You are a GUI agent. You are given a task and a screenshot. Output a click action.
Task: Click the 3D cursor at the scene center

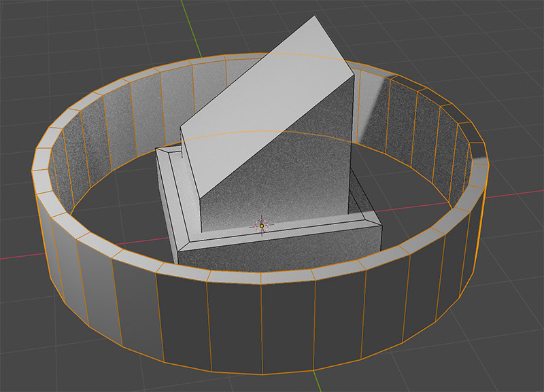[262, 226]
